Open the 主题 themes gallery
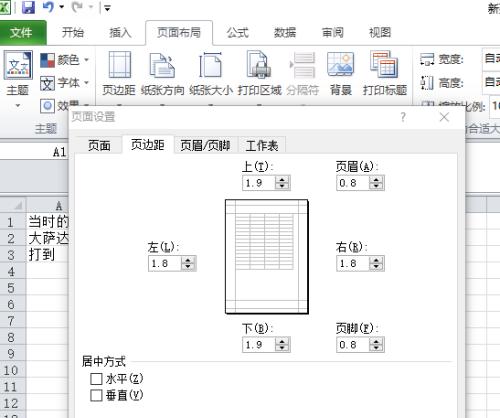Screen dimensions: 500x418 point(18,65)
